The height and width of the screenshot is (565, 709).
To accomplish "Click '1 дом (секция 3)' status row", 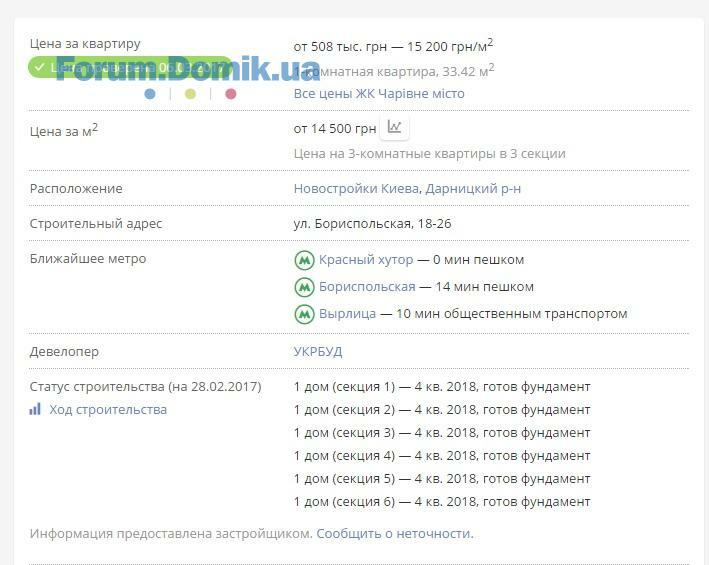I will coord(442,433).
